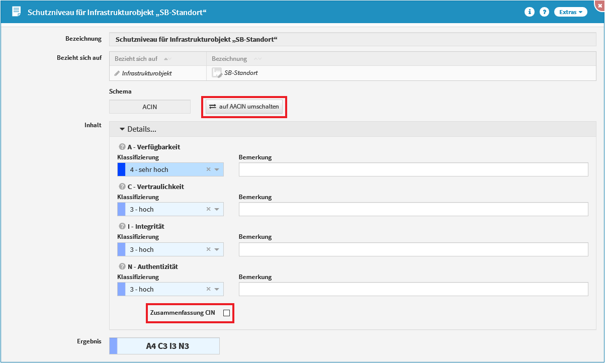Open help via question mark icon
The width and height of the screenshot is (606, 364).
(544, 12)
